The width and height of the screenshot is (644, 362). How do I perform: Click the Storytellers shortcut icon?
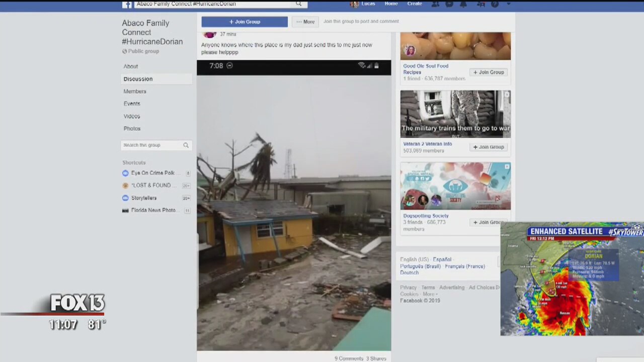[x=125, y=198]
